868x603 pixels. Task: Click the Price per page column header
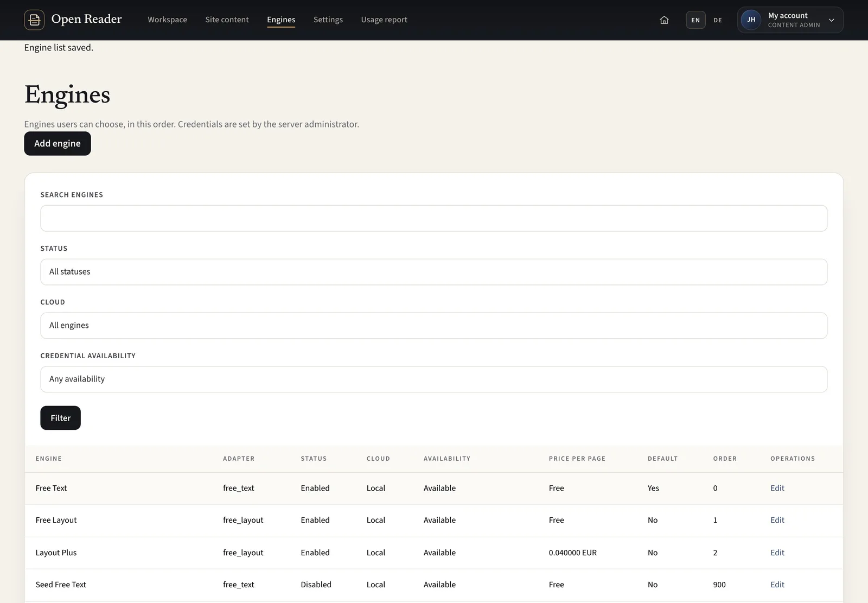(577, 459)
